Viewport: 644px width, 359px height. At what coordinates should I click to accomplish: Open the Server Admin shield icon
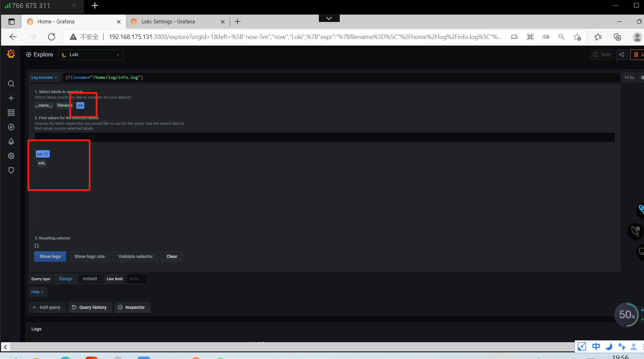click(x=11, y=170)
